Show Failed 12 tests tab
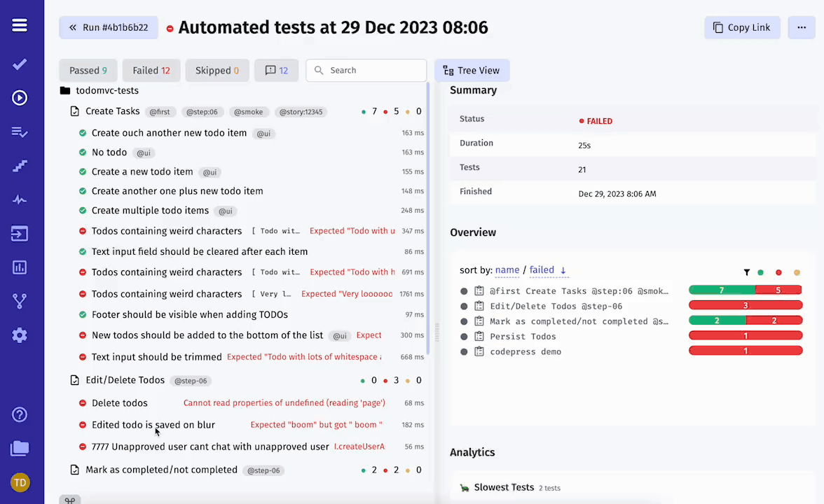 151,70
